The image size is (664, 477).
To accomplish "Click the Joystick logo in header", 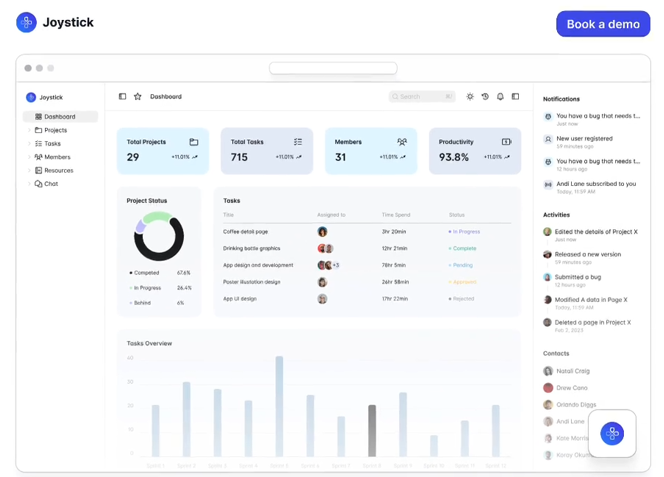I will point(26,22).
